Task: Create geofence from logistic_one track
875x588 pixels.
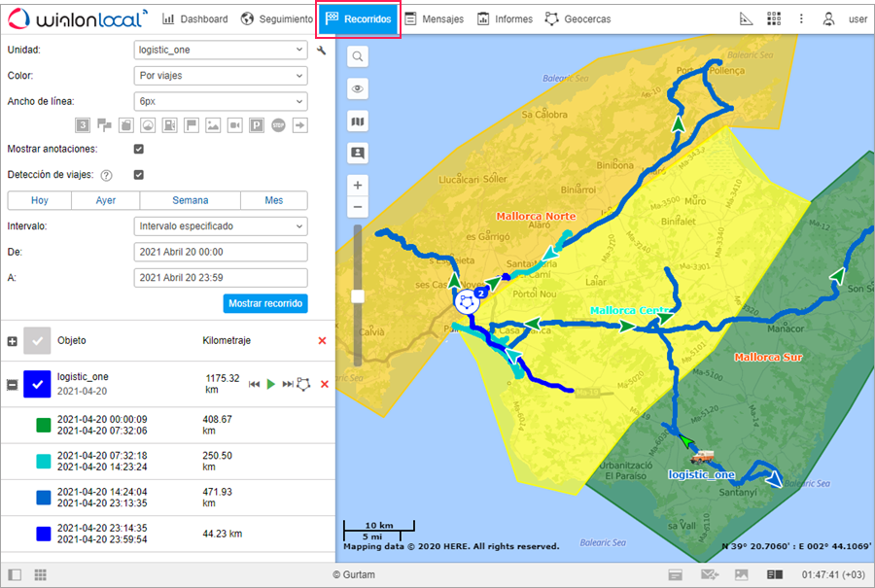Action: point(303,384)
